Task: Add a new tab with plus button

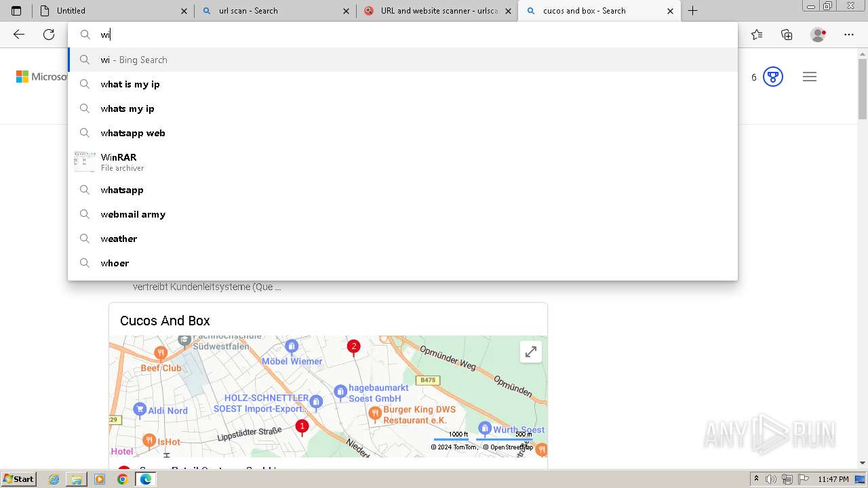Action: (x=692, y=11)
